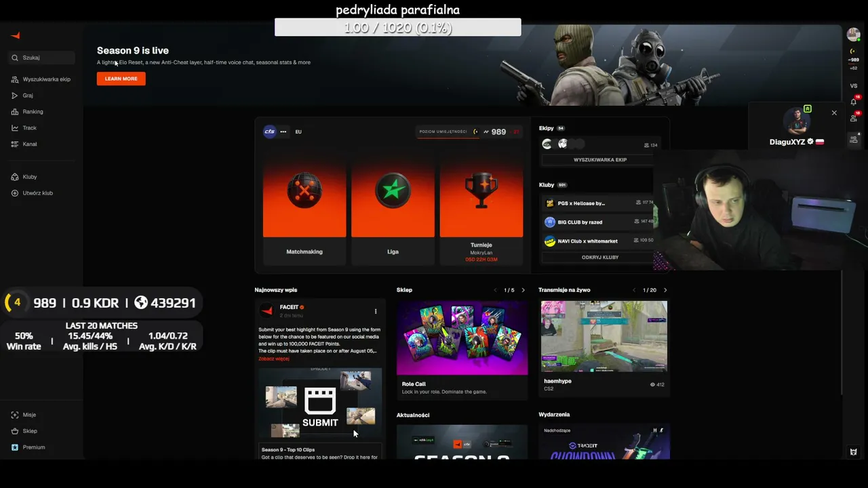Open the Role Call shop banner
Viewport: 868px width, 488px height.
[x=462, y=338]
